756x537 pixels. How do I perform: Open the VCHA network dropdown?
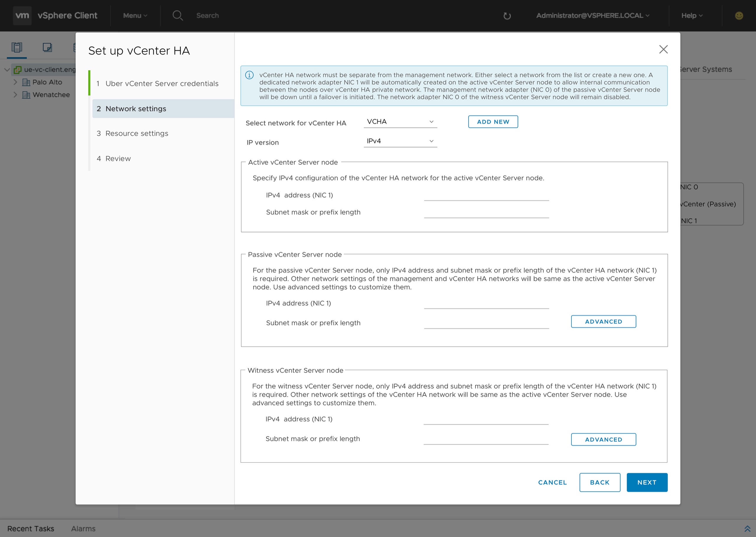click(400, 122)
